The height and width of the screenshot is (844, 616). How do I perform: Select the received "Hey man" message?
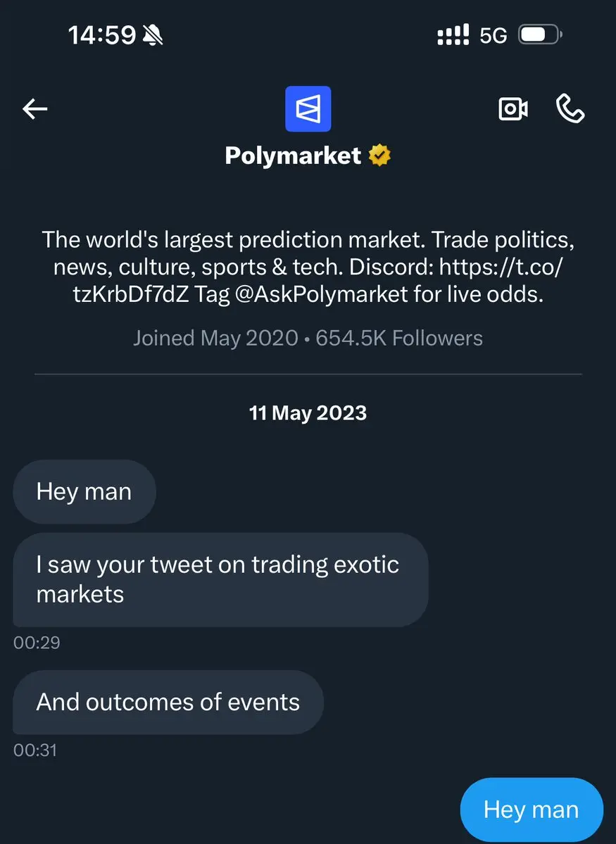84,491
